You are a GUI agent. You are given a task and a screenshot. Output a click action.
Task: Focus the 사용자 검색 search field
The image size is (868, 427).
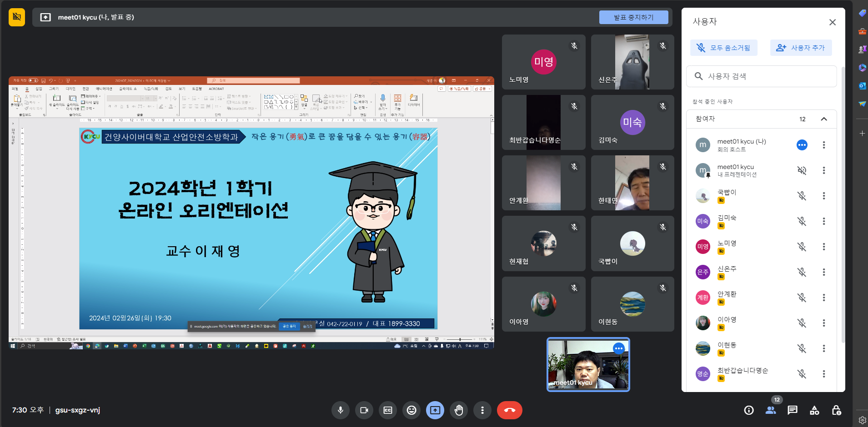pyautogui.click(x=761, y=76)
